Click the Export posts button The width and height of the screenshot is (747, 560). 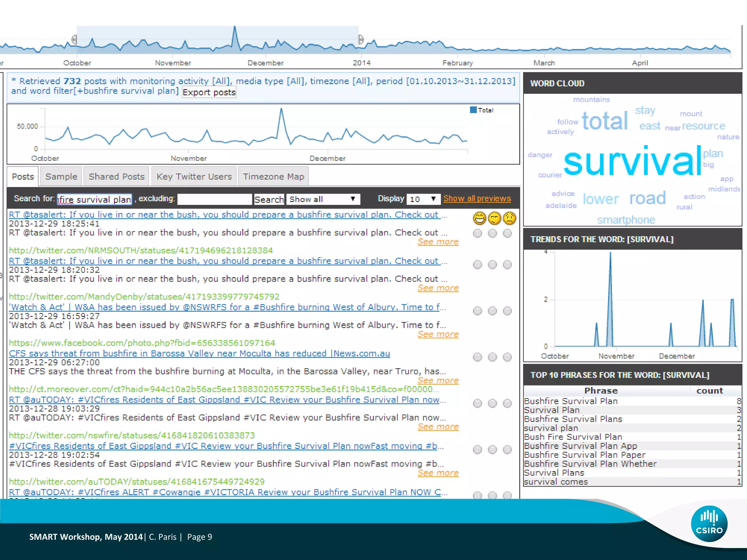coord(209,93)
